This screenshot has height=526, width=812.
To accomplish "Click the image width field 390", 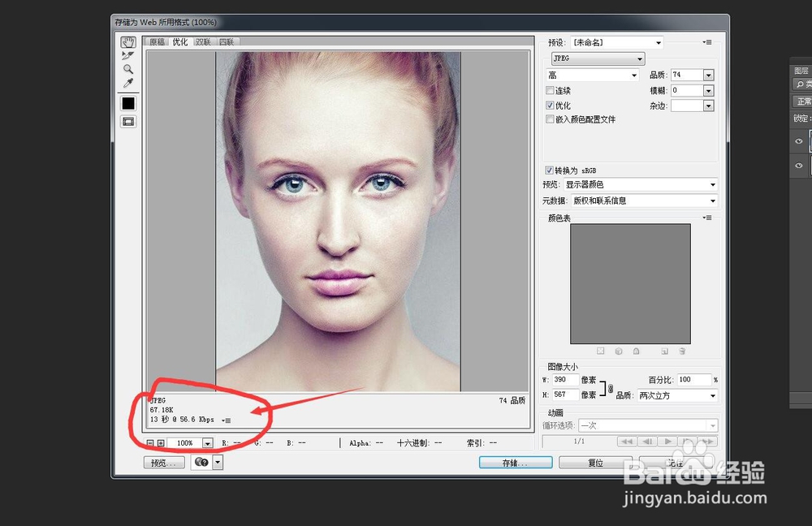I will 565,380.
